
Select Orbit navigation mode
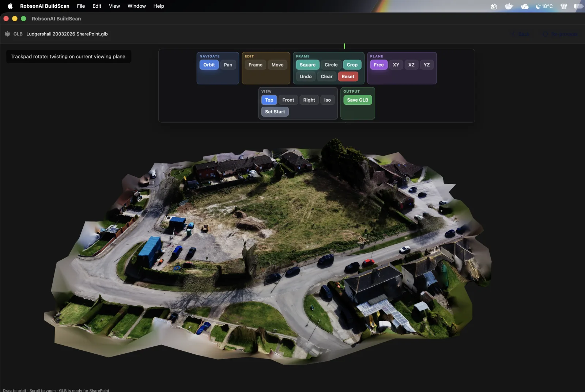(x=209, y=65)
